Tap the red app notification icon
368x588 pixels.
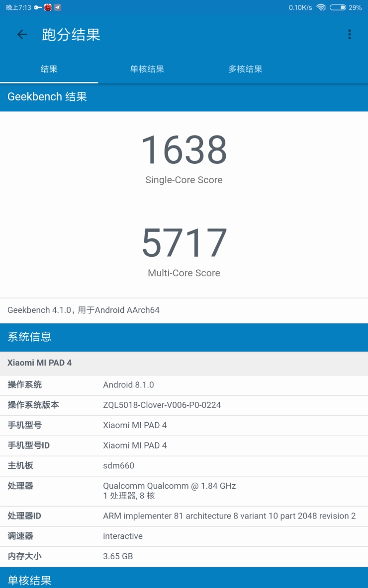pyautogui.click(x=48, y=7)
